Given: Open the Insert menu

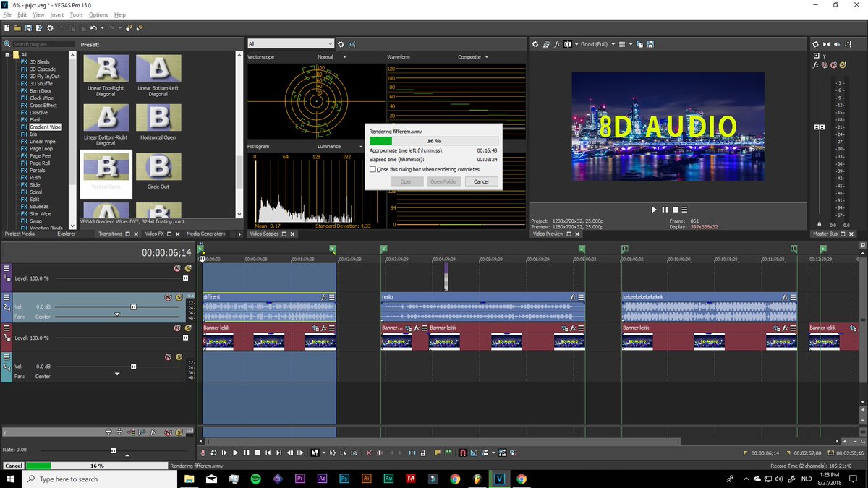Looking at the screenshot, I should tap(57, 14).
